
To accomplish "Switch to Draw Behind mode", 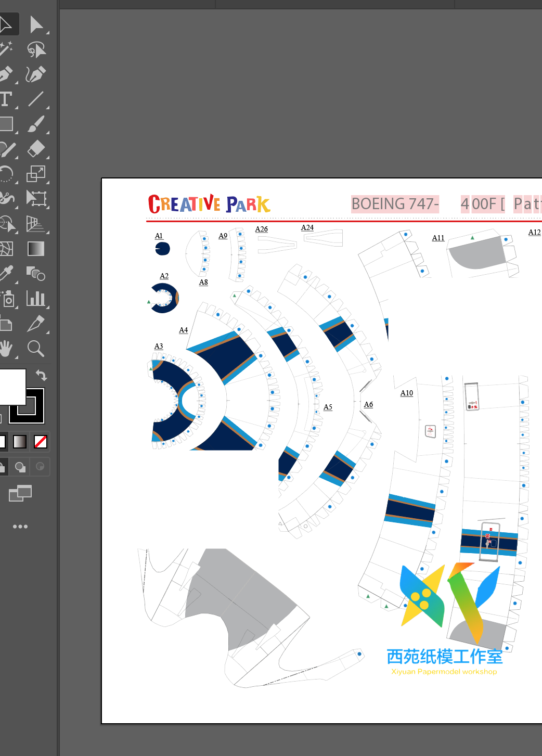I will coord(20,467).
